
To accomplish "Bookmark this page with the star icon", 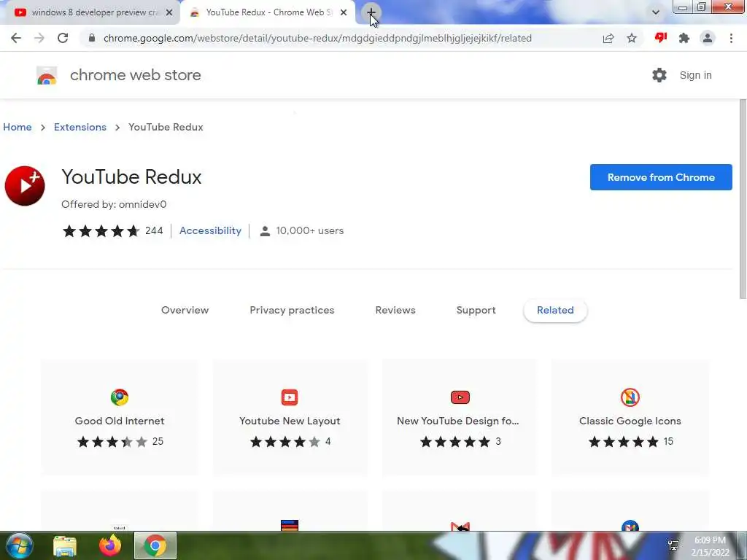I will point(632,38).
